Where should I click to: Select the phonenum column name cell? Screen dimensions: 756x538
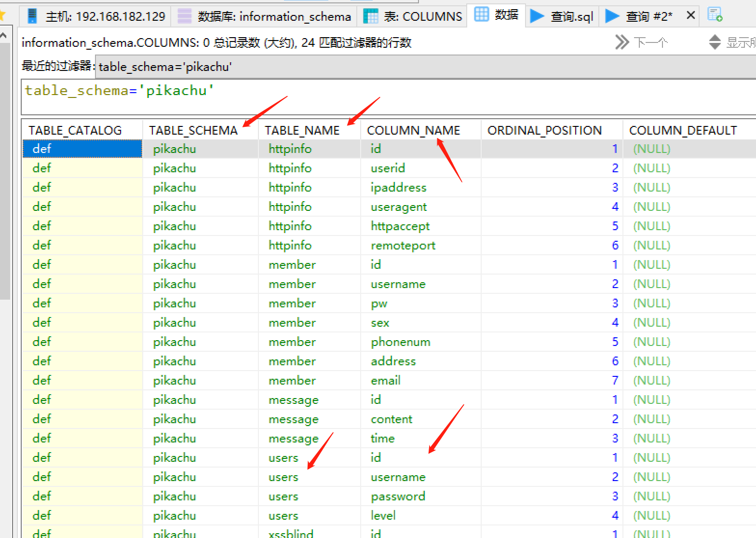tap(420, 342)
